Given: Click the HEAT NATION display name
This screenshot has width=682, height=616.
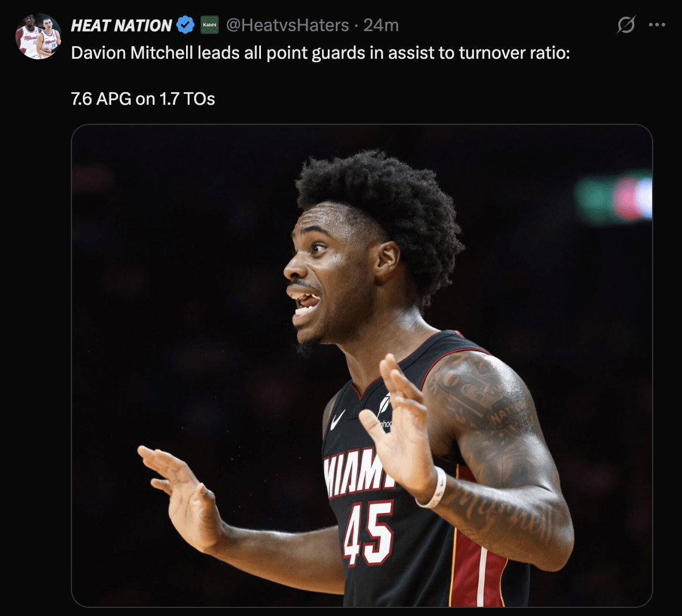Looking at the screenshot, I should [122, 26].
